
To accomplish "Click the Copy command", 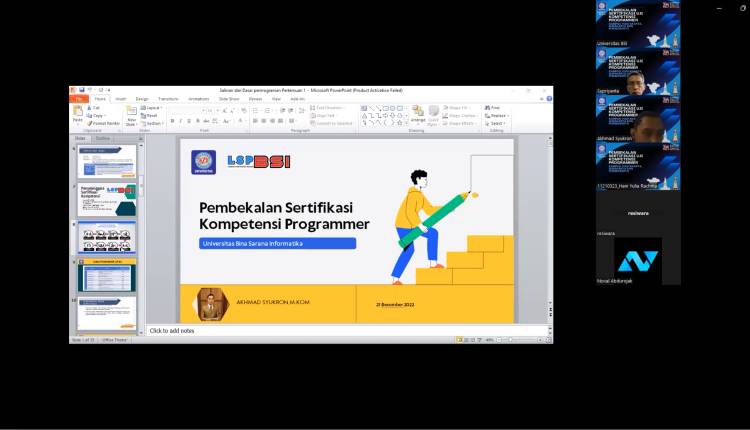I will (x=96, y=116).
